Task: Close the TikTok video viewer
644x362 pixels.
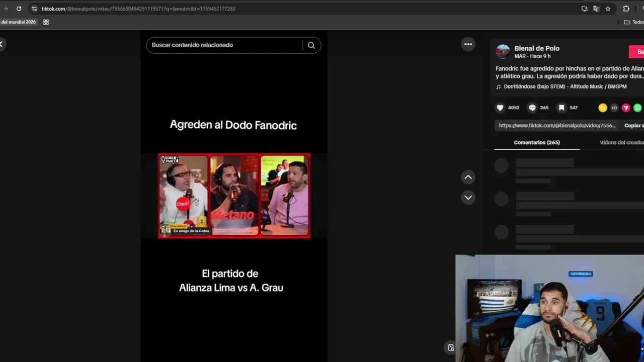Action: [2, 44]
